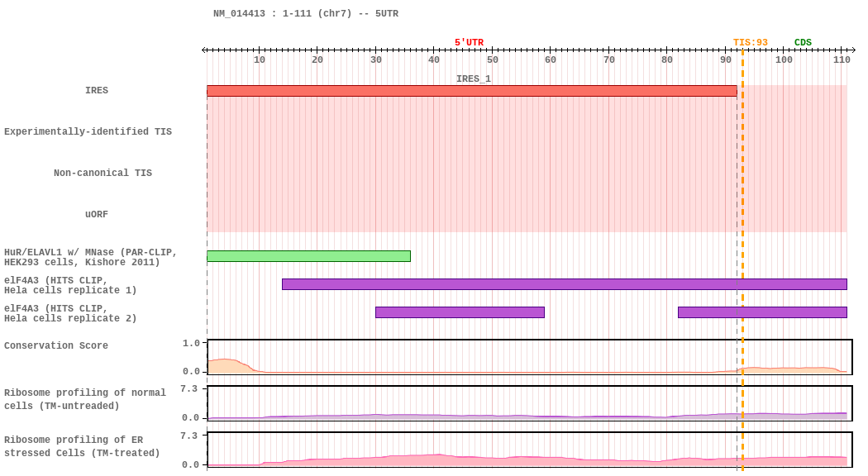Click the left eIF4A3 replicate 2 segment
The height and width of the screenshot is (476, 868).
pyautogui.click(x=460, y=312)
